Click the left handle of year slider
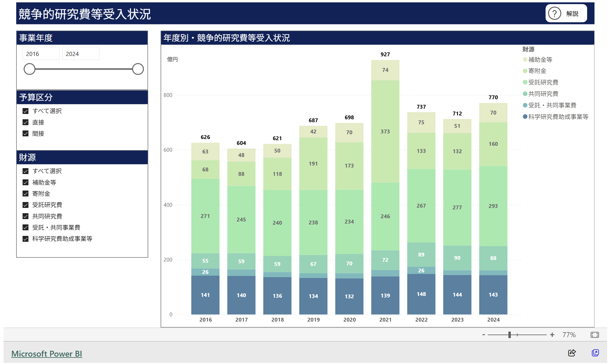 [x=29, y=69]
